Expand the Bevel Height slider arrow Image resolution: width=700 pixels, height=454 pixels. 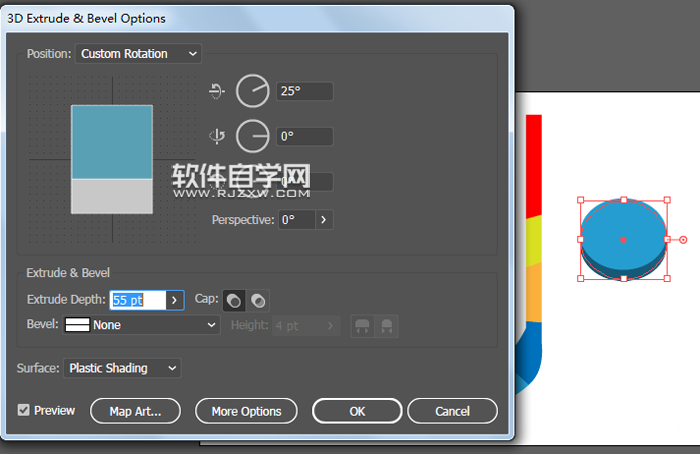[x=331, y=325]
